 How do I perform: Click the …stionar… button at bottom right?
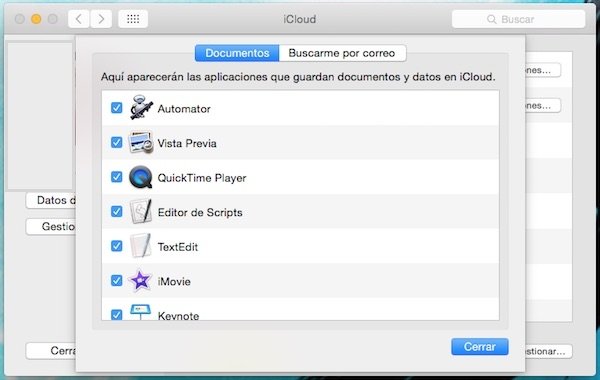pyautogui.click(x=549, y=351)
